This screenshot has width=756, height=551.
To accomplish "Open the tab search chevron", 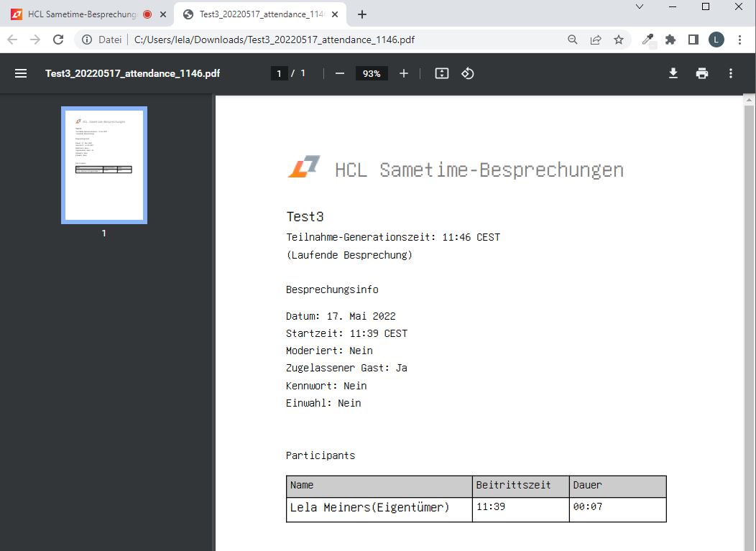I will (x=640, y=6).
